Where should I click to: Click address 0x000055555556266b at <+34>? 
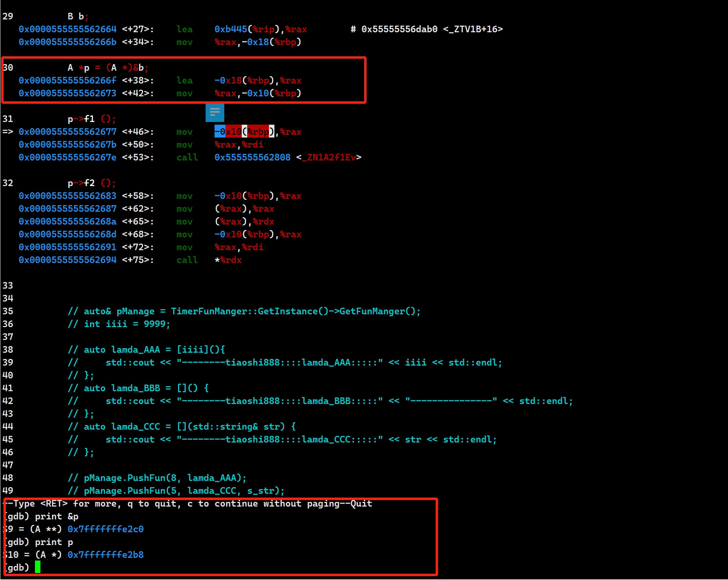[68, 42]
